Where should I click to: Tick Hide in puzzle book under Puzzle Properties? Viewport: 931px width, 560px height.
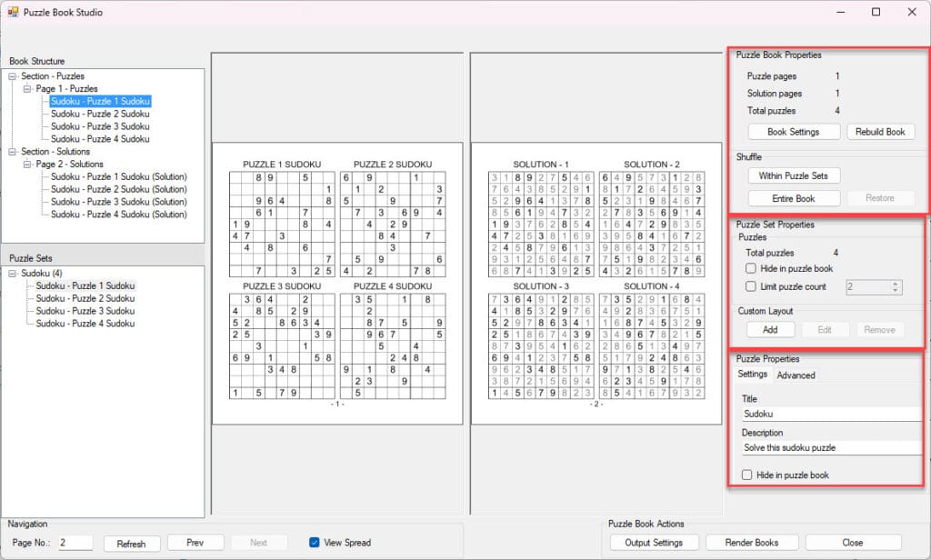[x=747, y=475]
